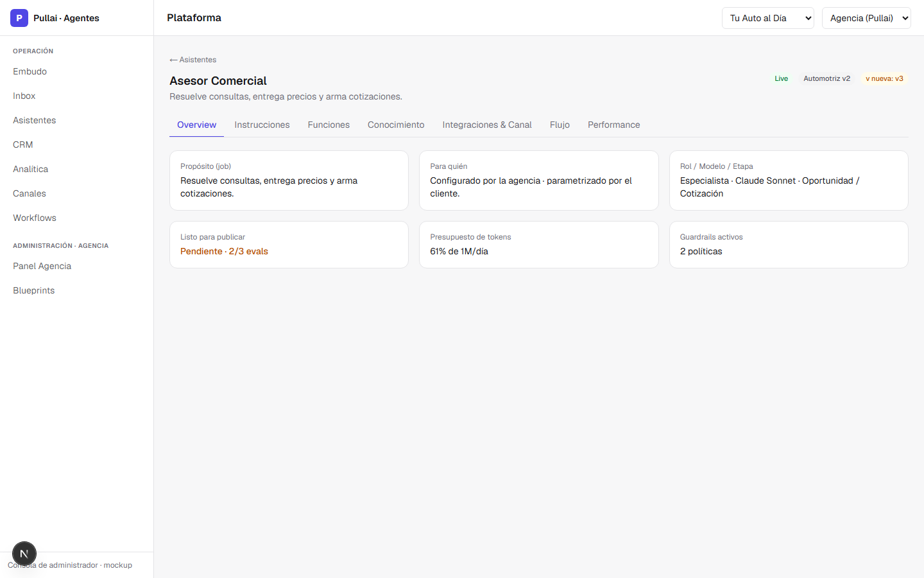Image resolution: width=924 pixels, height=578 pixels.
Task: Open the Agencia (Pullai) role dropdown
Action: [x=866, y=18]
